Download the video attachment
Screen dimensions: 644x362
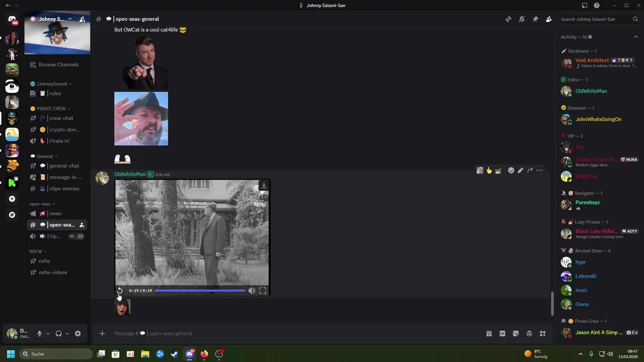coord(264,186)
